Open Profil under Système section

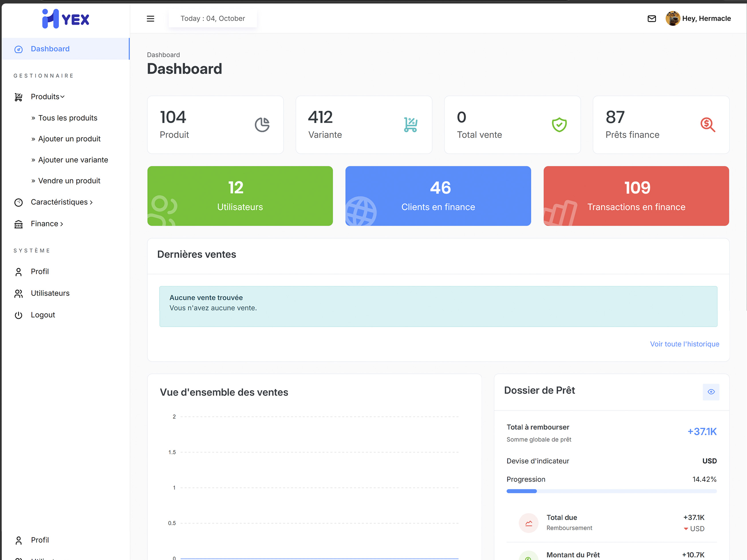(40, 271)
